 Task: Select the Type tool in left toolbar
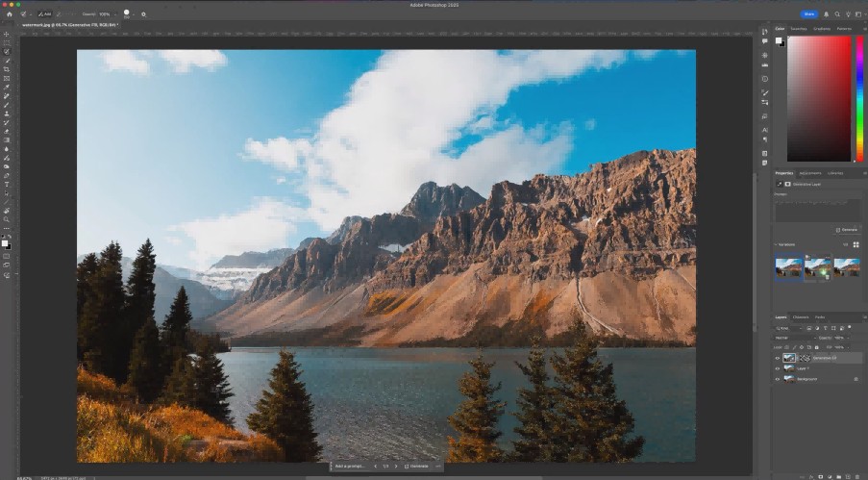click(x=7, y=184)
